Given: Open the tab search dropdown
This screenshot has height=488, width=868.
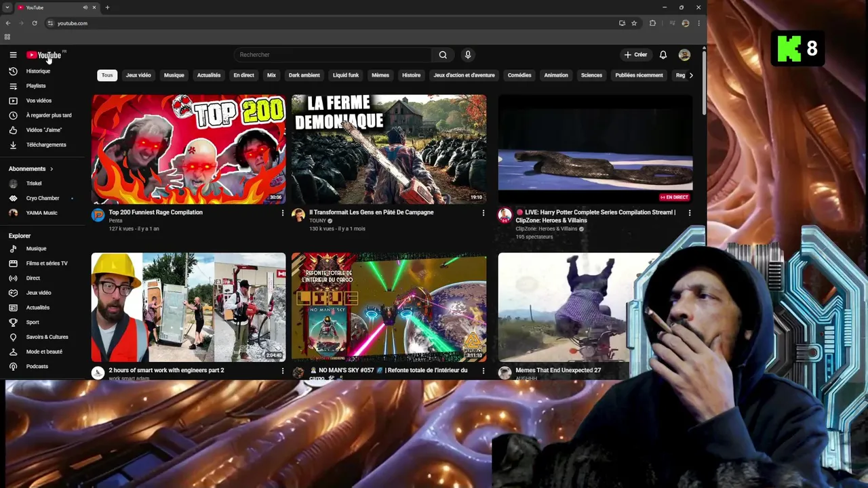Looking at the screenshot, I should tap(7, 7).
